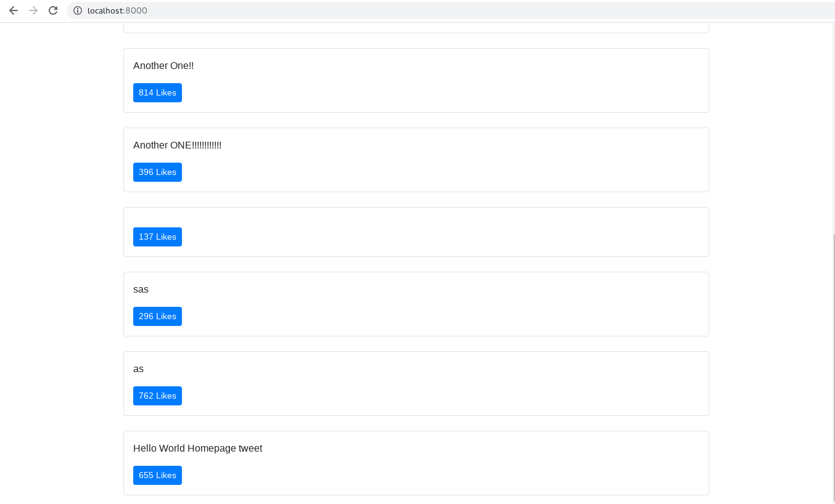This screenshot has height=504, width=835.
Task: Like the "sas" tweet (296 Likes)
Action: click(x=157, y=316)
